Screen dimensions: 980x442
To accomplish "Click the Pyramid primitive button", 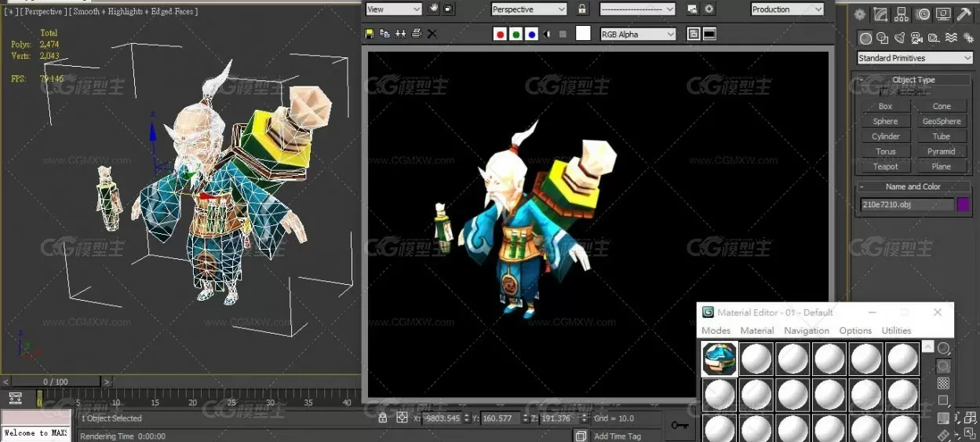I will 942,151.
